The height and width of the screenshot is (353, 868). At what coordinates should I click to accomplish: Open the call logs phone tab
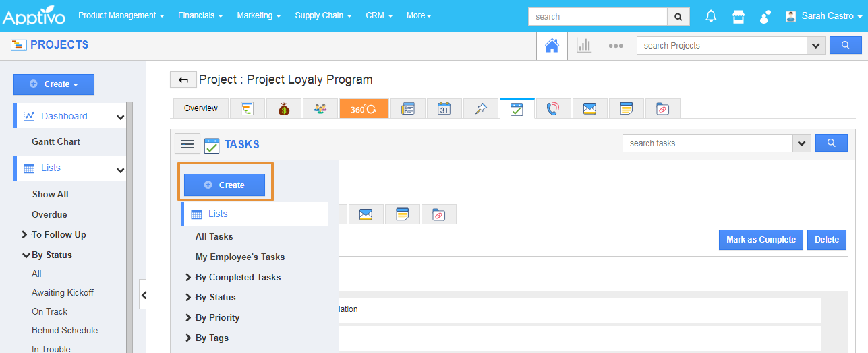(554, 108)
